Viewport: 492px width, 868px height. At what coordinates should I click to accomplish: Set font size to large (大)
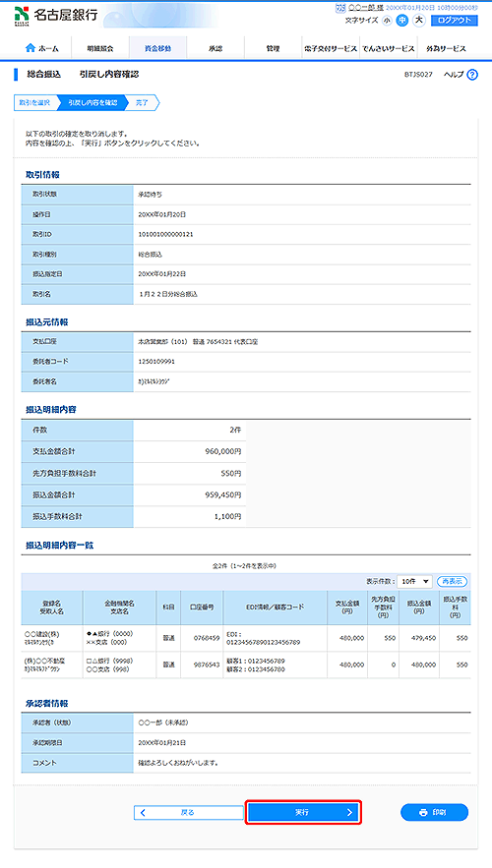tap(419, 20)
